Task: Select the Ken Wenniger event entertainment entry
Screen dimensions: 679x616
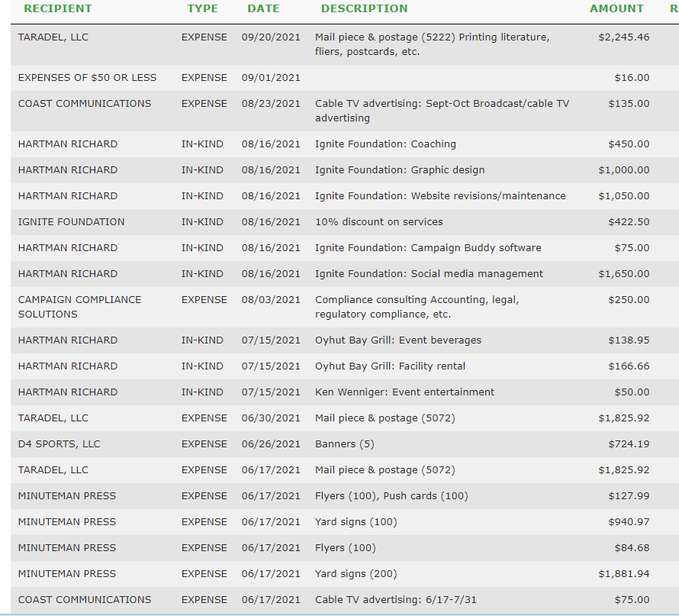Action: click(x=404, y=392)
